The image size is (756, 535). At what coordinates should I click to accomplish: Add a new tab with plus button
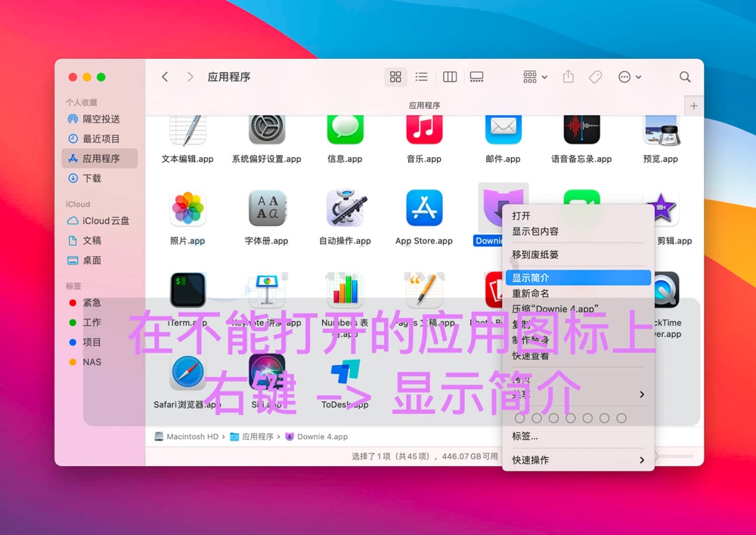click(694, 106)
